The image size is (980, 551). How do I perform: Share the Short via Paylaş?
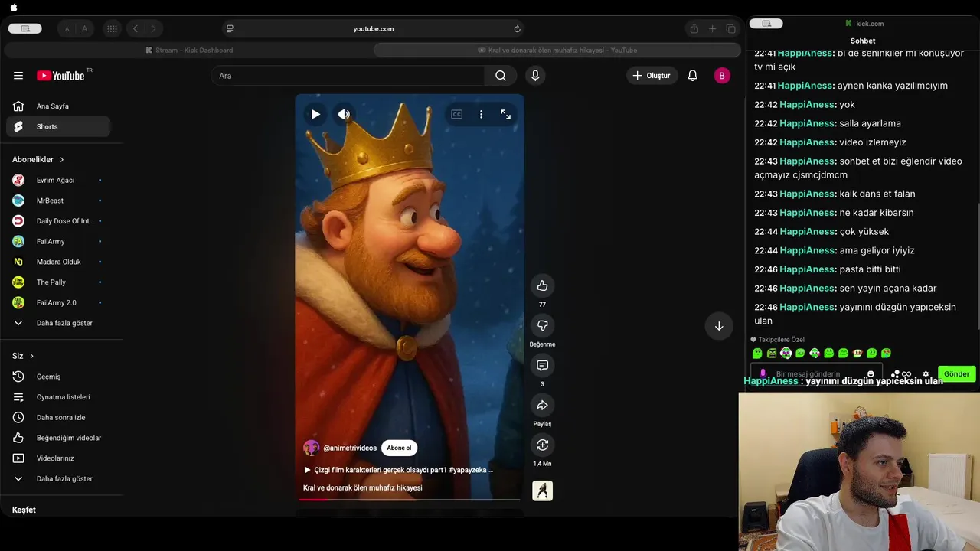(x=542, y=405)
